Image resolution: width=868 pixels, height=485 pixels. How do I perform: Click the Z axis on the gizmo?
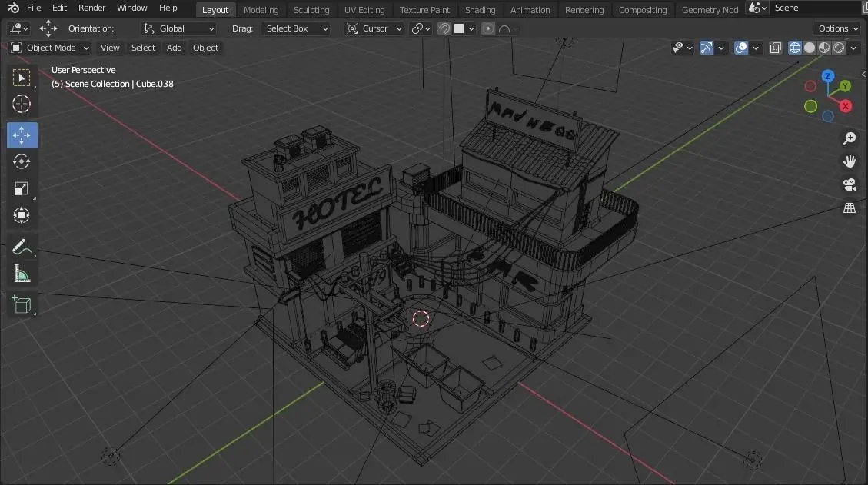click(827, 76)
